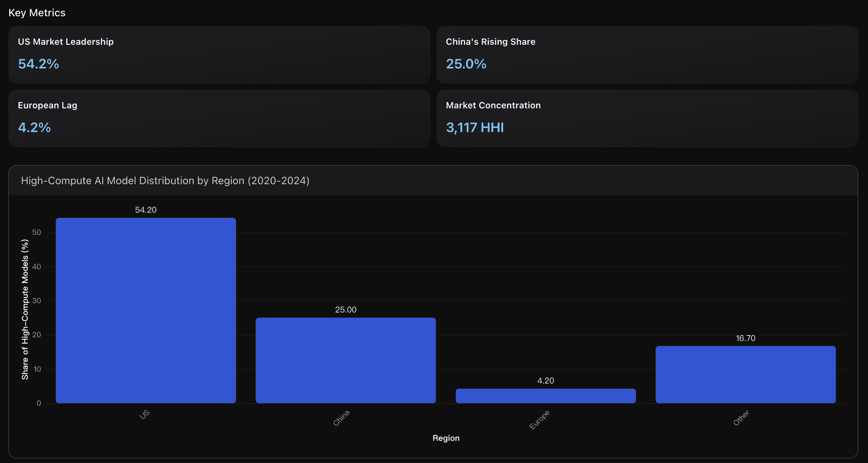Click the US bar in the chart

point(146,310)
